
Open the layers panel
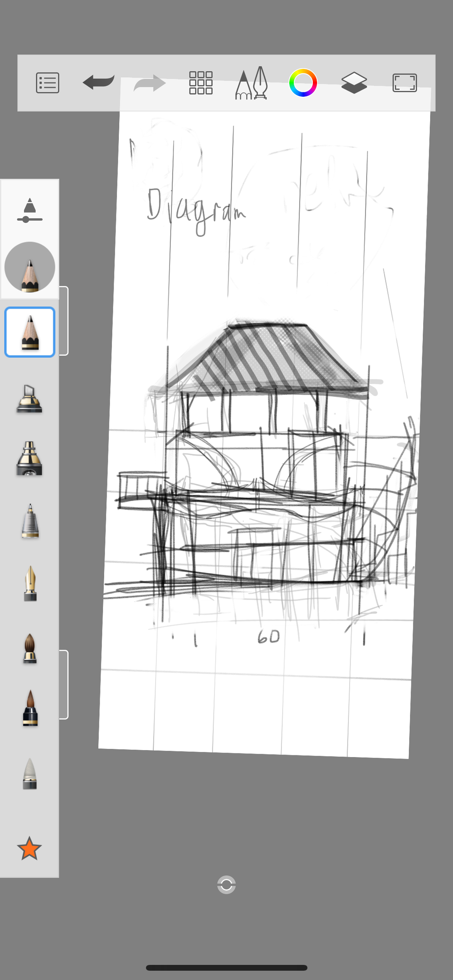[x=354, y=83]
